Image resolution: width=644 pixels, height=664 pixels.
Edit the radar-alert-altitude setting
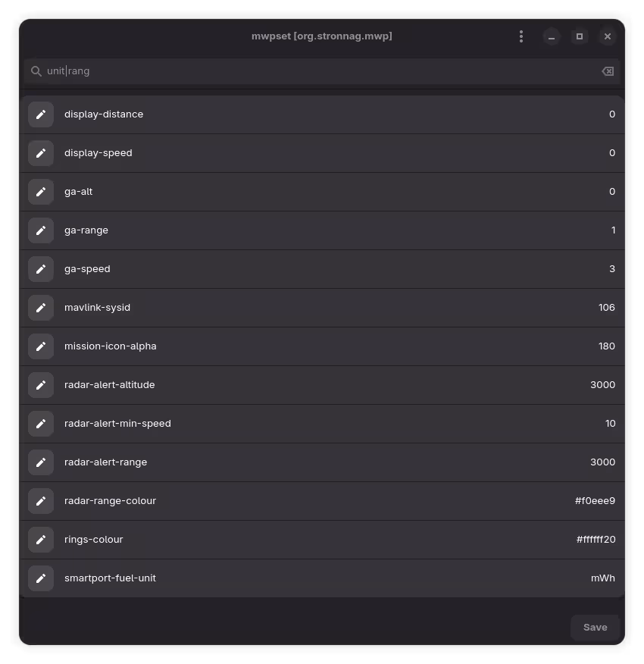(x=41, y=385)
